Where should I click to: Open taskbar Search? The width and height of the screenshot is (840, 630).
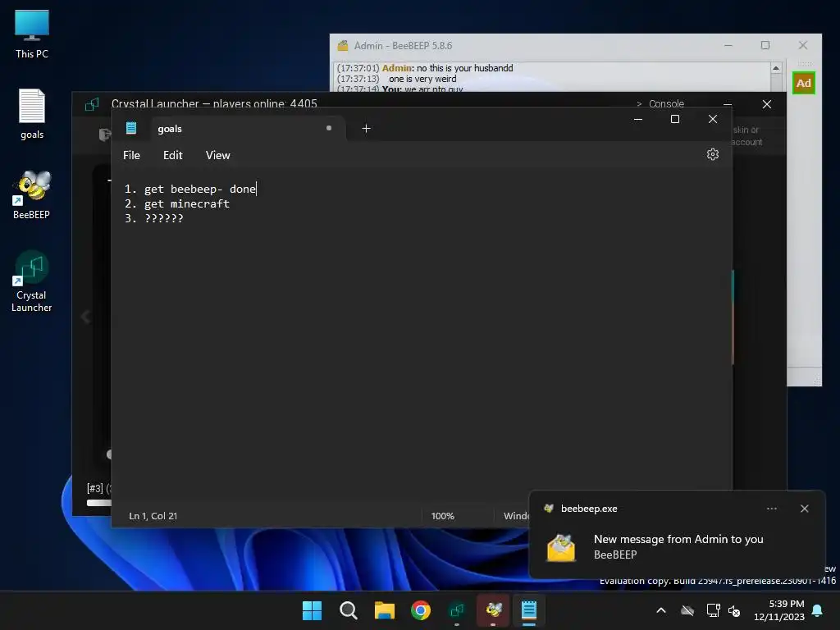click(348, 610)
